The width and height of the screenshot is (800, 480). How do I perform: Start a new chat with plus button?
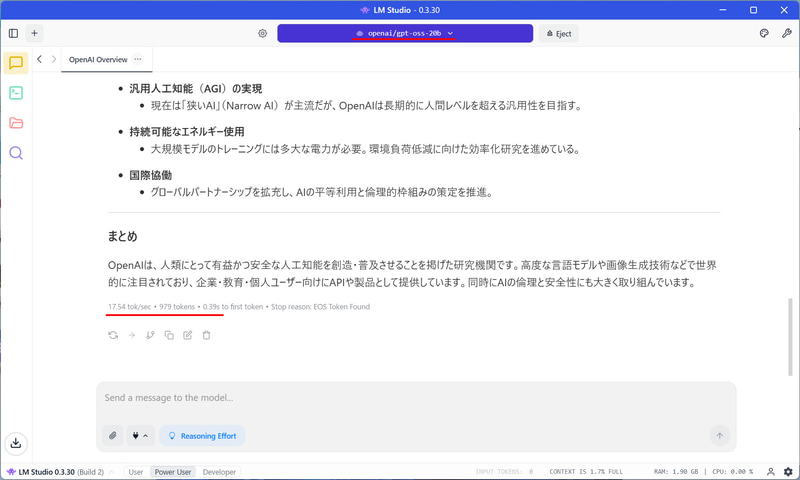click(x=34, y=33)
